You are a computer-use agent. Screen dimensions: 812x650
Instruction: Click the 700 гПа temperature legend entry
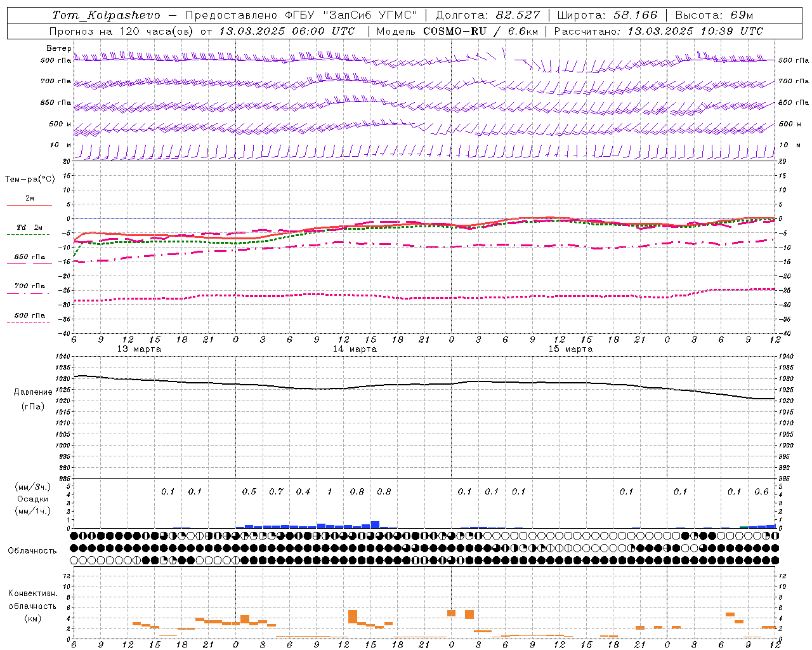click(x=30, y=286)
